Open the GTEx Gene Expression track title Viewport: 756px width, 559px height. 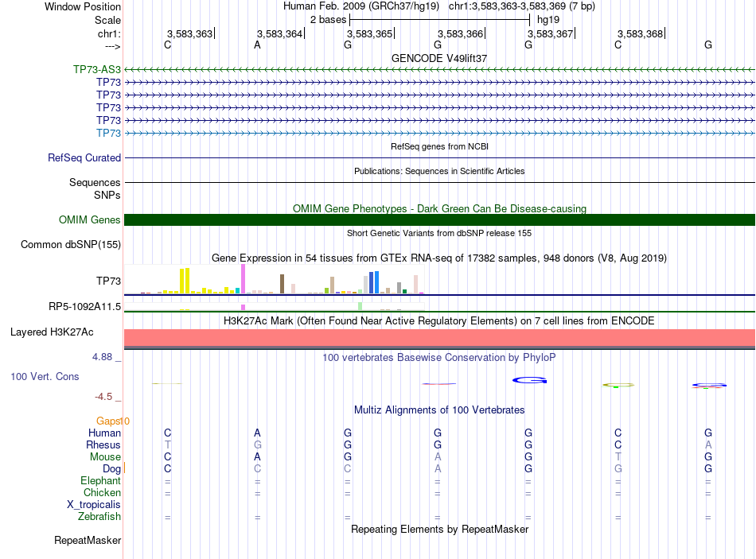point(439,258)
